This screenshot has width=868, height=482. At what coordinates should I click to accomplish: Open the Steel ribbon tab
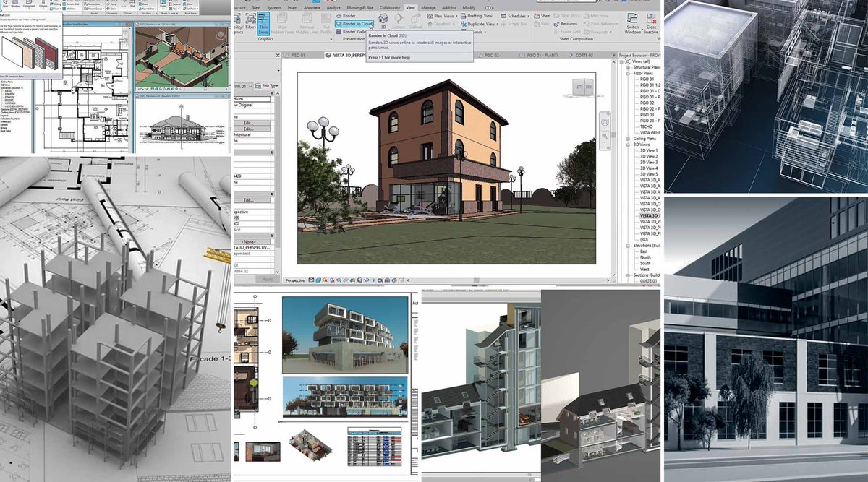tap(256, 7)
